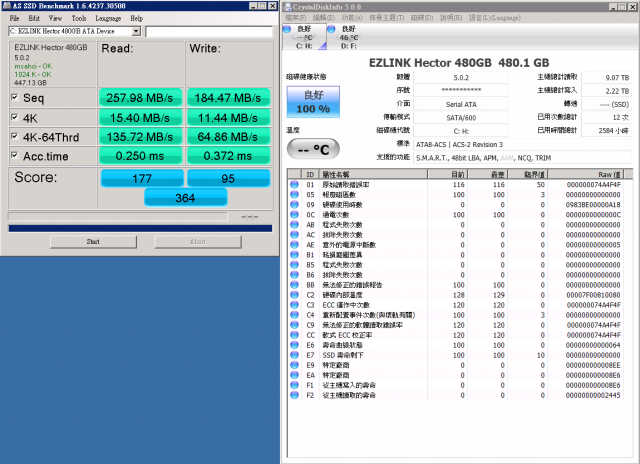Click status circle icon for SMART ID C4
The width and height of the screenshot is (640, 464).
coord(294,315)
